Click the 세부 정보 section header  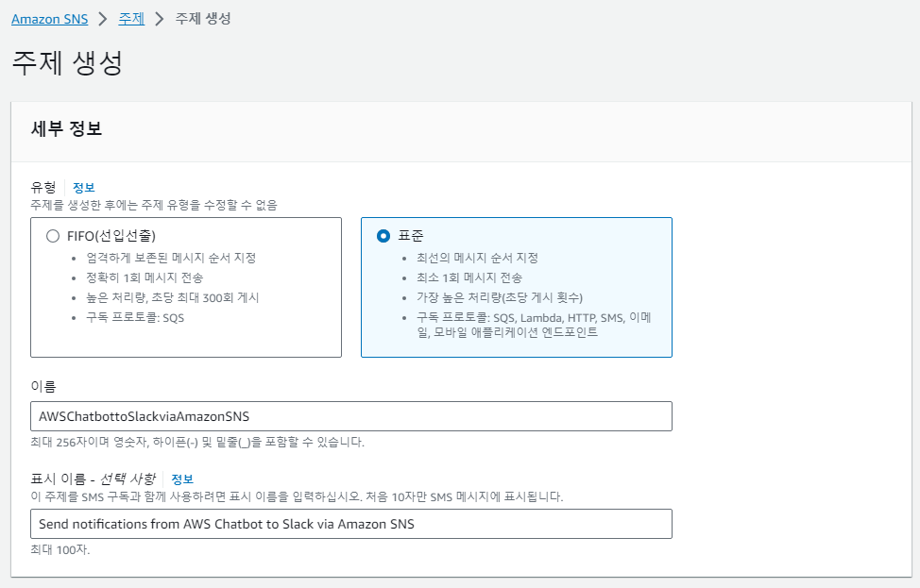click(x=66, y=128)
